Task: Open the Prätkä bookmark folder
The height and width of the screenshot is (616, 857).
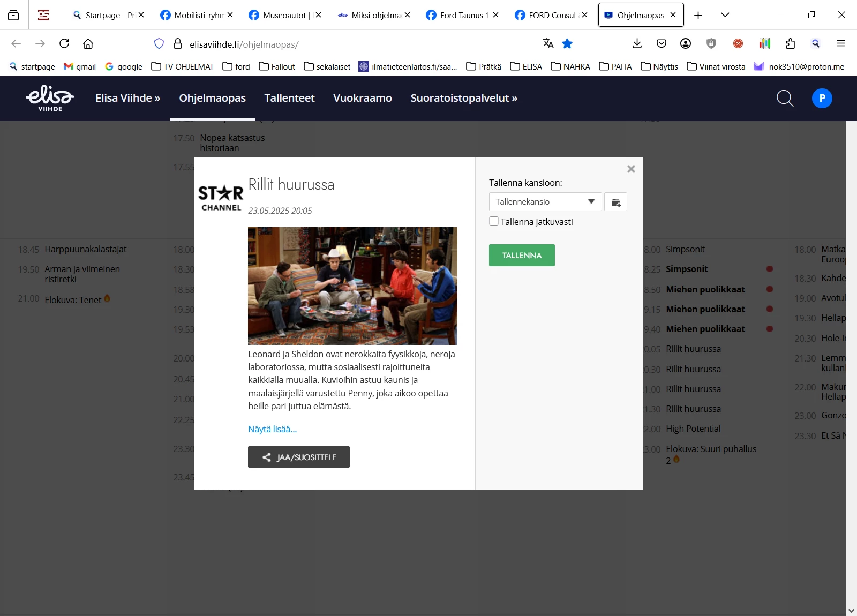Action: coord(484,66)
